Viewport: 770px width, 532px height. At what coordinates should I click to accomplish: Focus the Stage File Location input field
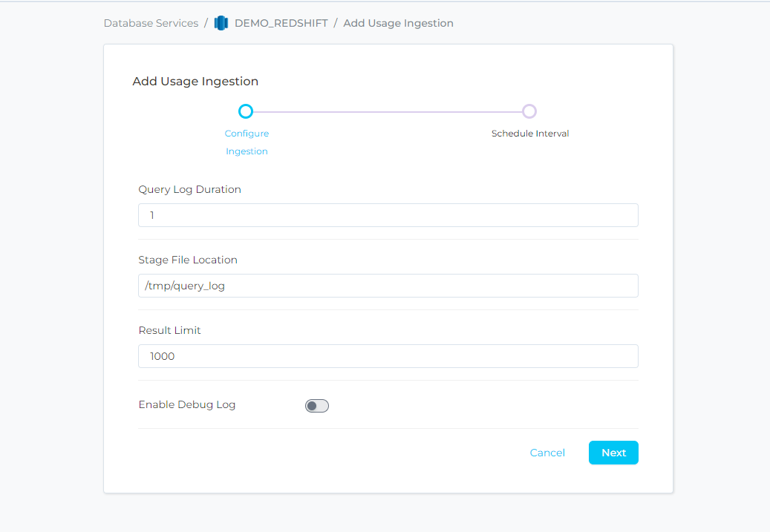pos(388,286)
